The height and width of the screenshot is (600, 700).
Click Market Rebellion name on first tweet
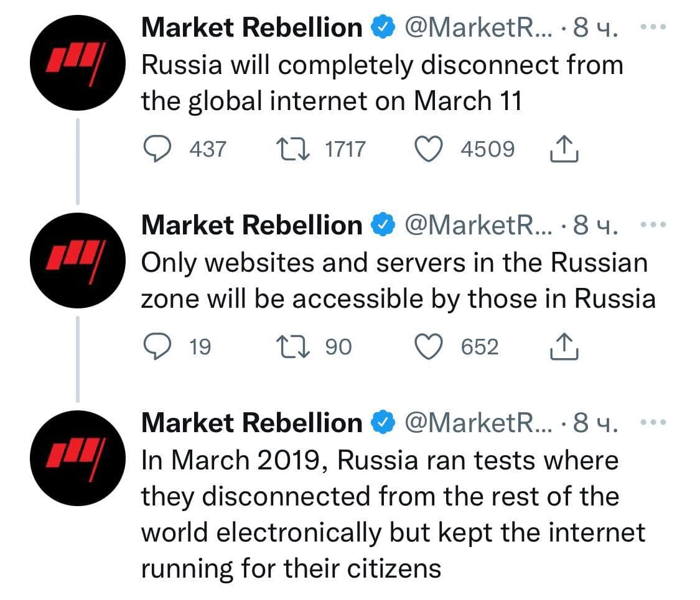pyautogui.click(x=251, y=28)
